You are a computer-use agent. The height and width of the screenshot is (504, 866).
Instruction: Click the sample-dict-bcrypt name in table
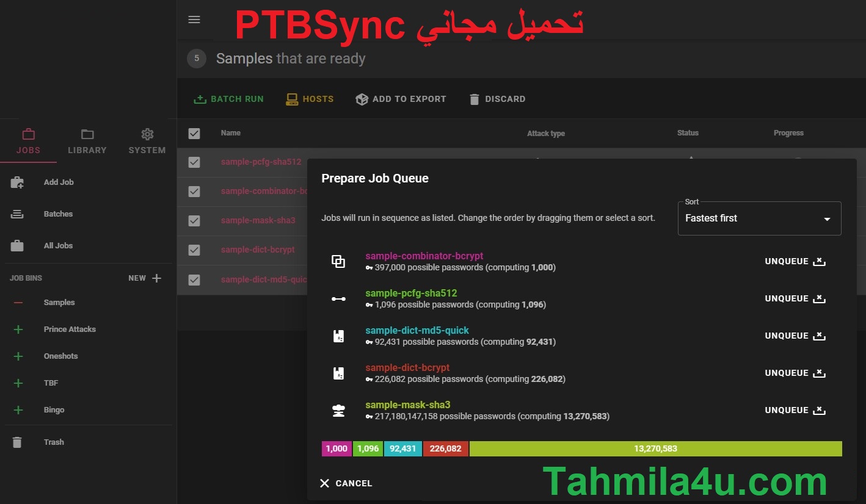[258, 250]
